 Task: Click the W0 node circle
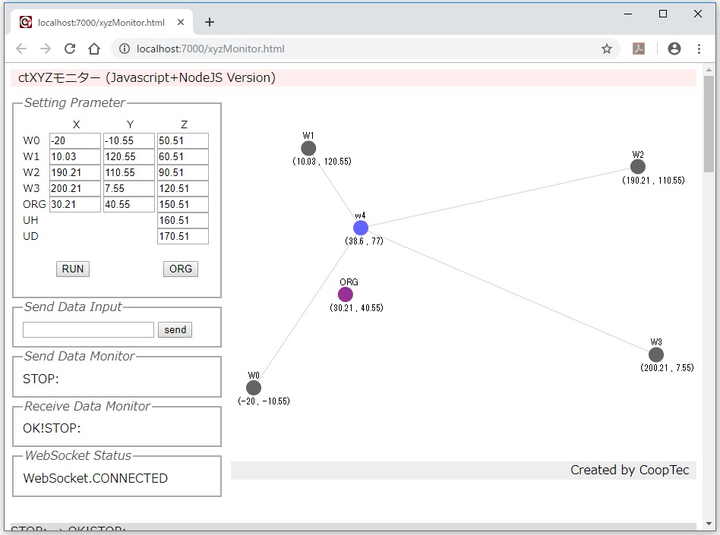253,388
